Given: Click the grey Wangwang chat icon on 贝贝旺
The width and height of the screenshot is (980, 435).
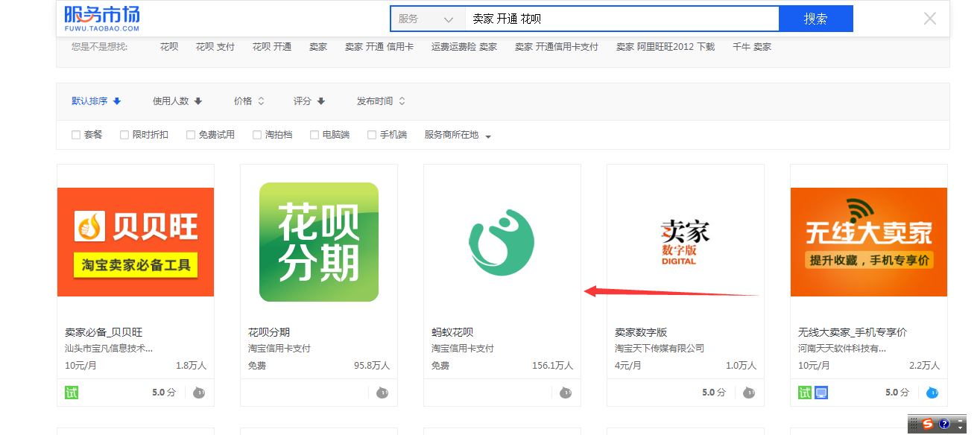Looking at the screenshot, I should pyautogui.click(x=199, y=393).
